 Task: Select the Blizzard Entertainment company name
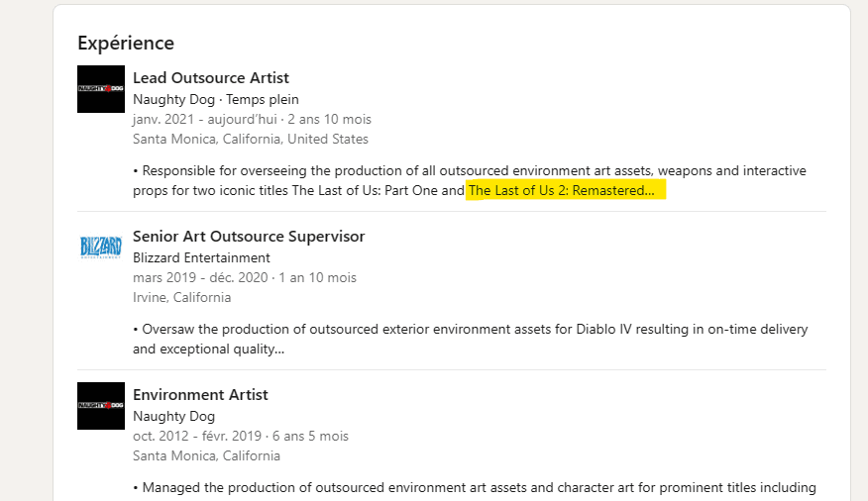click(201, 257)
